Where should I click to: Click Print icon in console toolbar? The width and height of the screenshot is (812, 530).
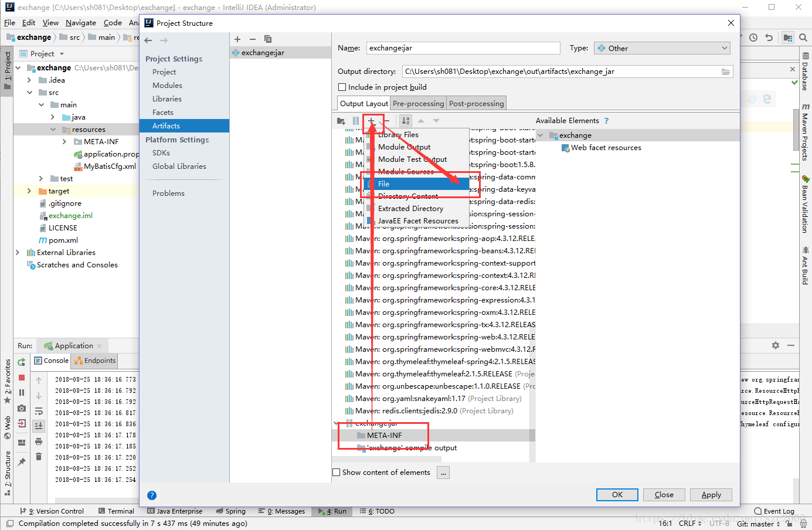(39, 441)
